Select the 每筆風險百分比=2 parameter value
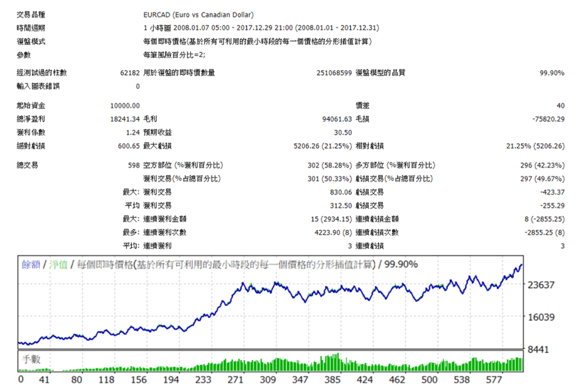The height and width of the screenshot is (392, 586). (x=174, y=55)
